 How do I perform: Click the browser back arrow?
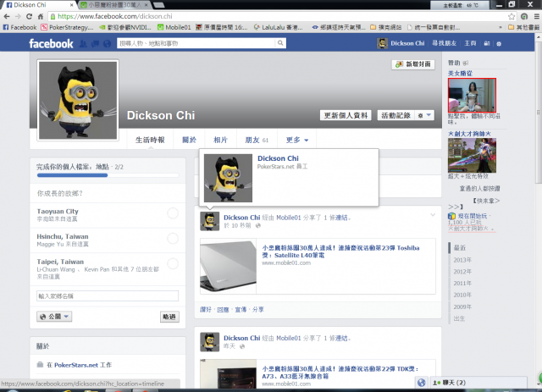pyautogui.click(x=7, y=16)
